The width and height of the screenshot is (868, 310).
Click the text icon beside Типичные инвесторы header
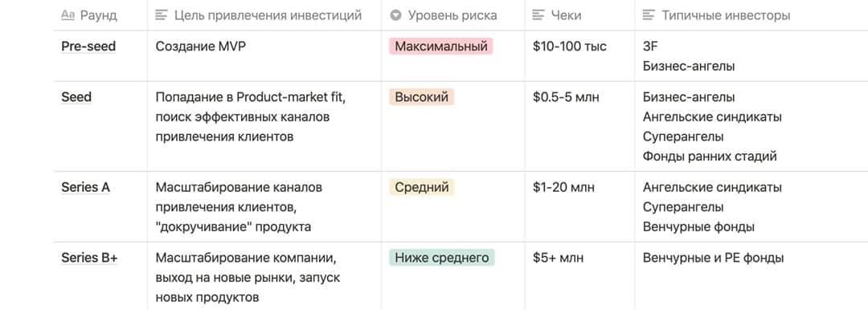(649, 15)
